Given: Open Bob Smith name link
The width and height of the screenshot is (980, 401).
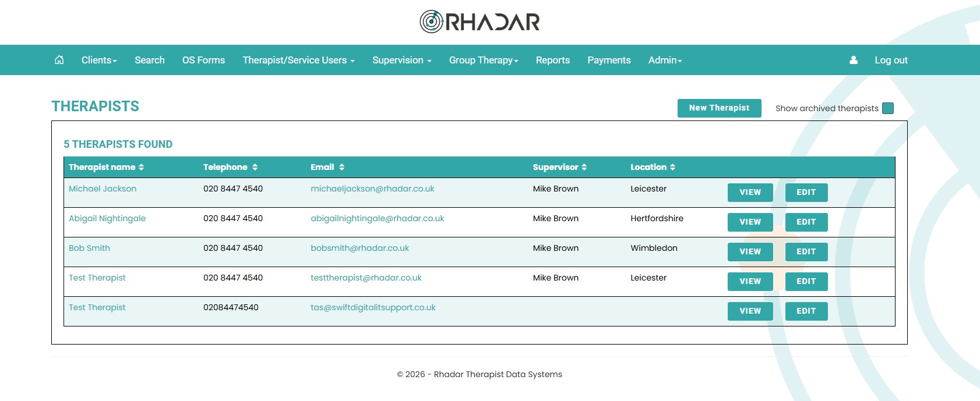Looking at the screenshot, I should [89, 248].
